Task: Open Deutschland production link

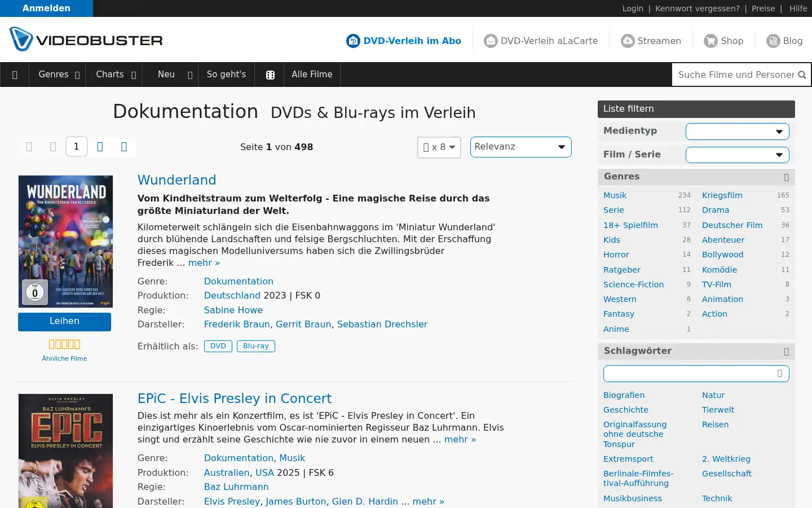Action: click(x=232, y=295)
